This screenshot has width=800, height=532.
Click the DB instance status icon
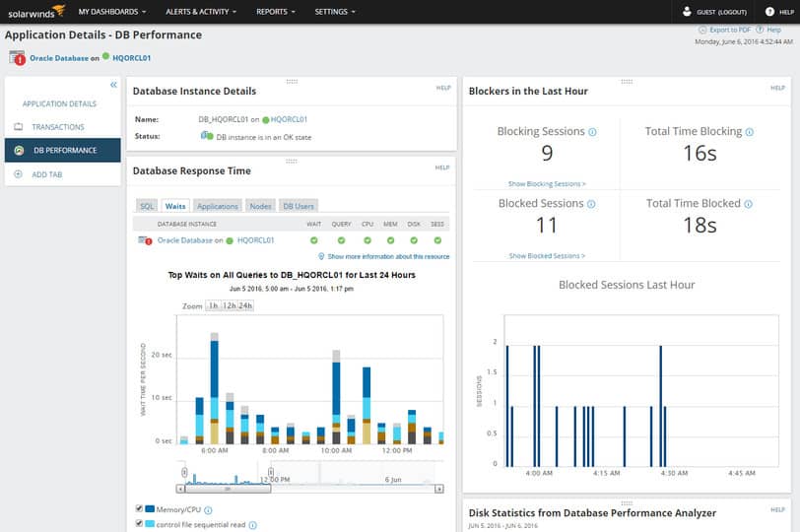pos(207,136)
